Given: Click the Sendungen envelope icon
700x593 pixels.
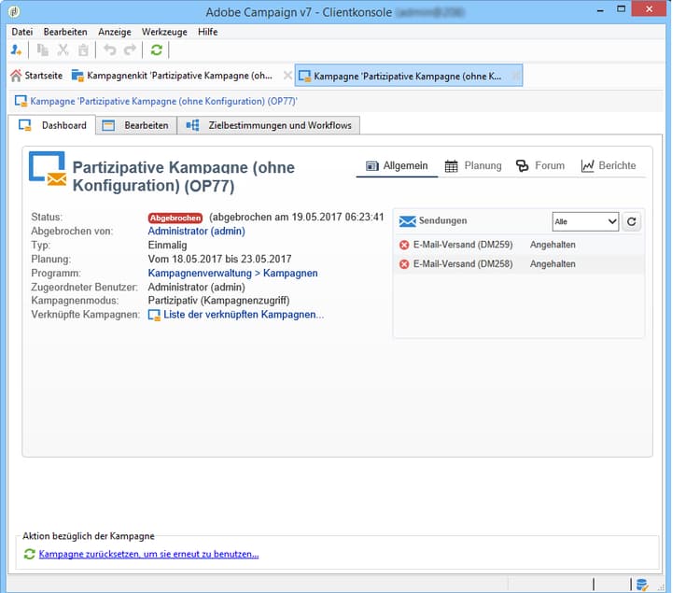Looking at the screenshot, I should pyautogui.click(x=407, y=221).
